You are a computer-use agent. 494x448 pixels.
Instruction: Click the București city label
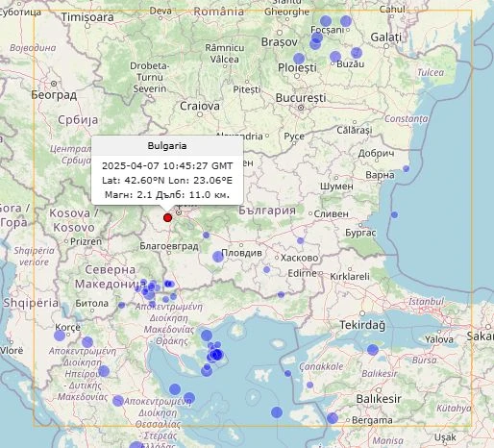point(301,98)
